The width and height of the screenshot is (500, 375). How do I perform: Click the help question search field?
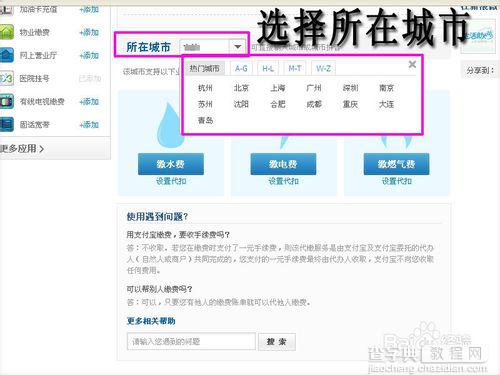(191, 341)
